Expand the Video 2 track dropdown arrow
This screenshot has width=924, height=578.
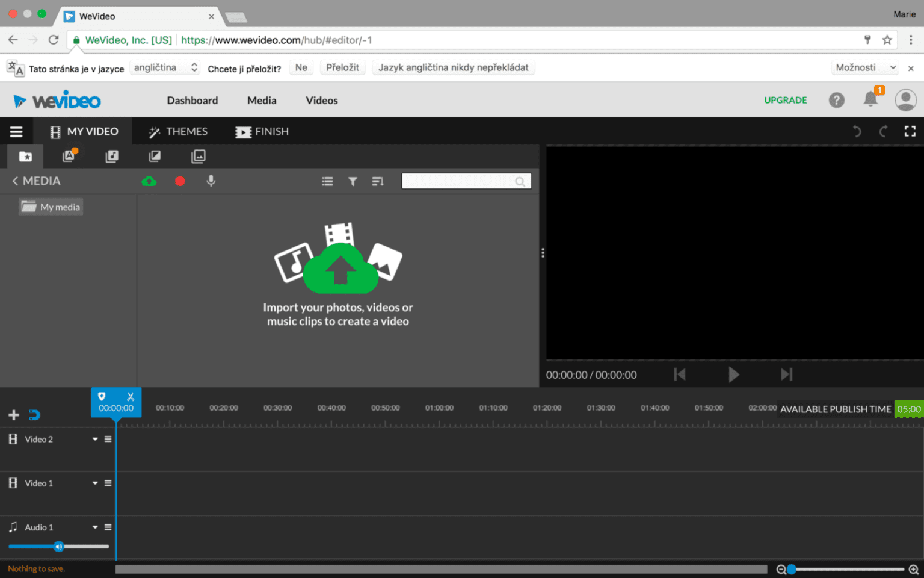[x=94, y=439]
